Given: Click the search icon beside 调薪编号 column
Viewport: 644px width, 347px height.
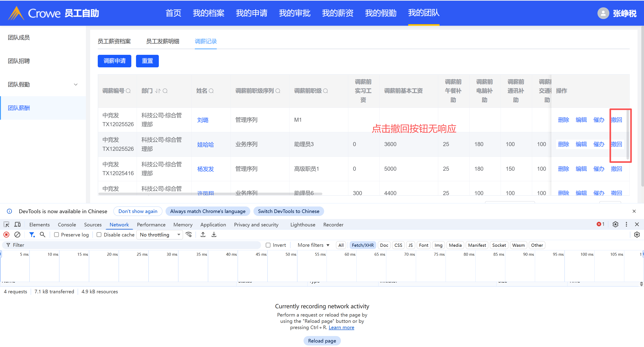Looking at the screenshot, I should point(128,91).
